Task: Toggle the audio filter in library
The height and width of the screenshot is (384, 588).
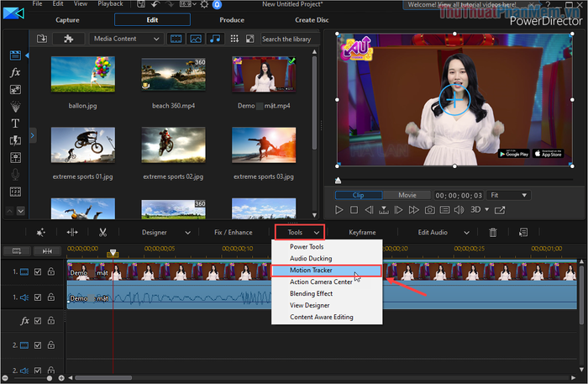Action: [x=215, y=39]
